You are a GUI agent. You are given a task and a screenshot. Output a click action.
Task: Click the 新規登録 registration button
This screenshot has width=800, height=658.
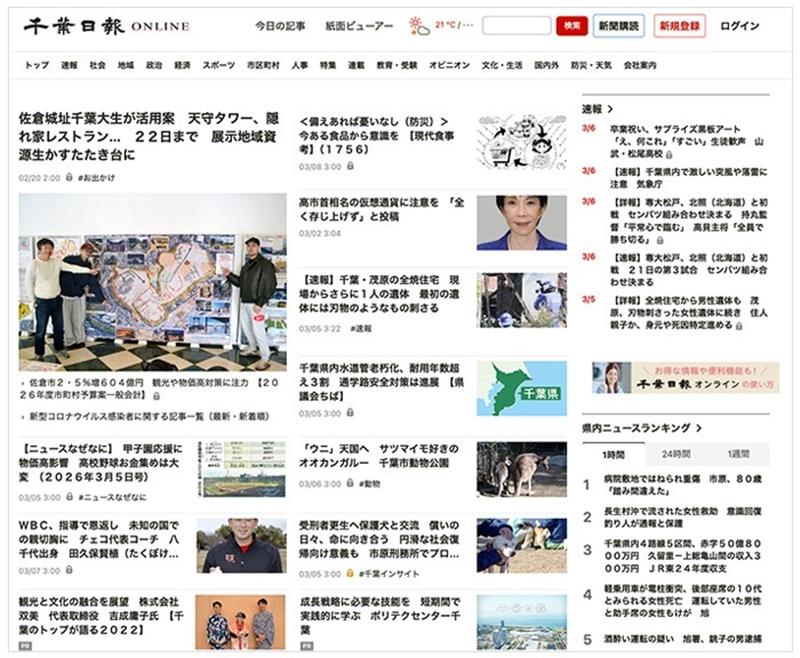click(677, 27)
